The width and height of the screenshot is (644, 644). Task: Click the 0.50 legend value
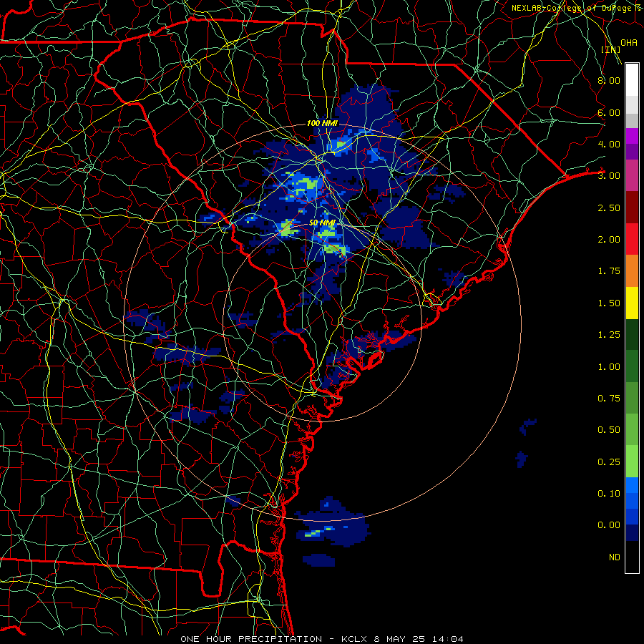(609, 430)
